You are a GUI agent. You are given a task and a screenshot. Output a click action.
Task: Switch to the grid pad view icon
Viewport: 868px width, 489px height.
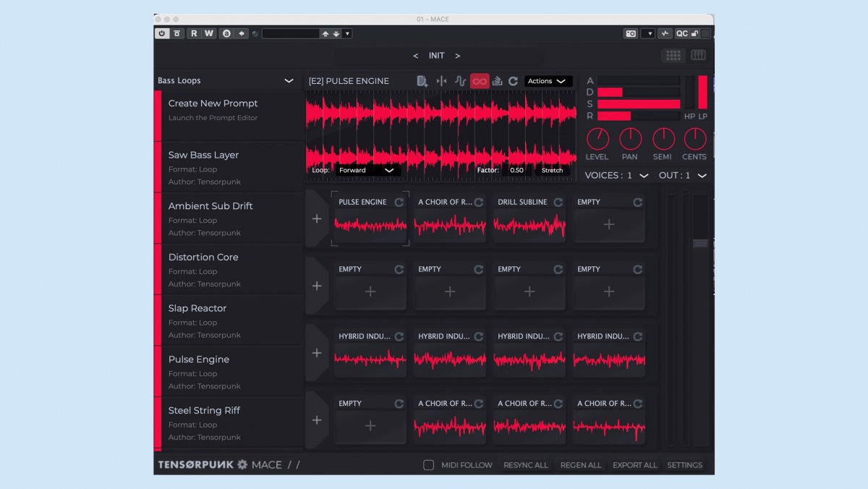point(673,56)
